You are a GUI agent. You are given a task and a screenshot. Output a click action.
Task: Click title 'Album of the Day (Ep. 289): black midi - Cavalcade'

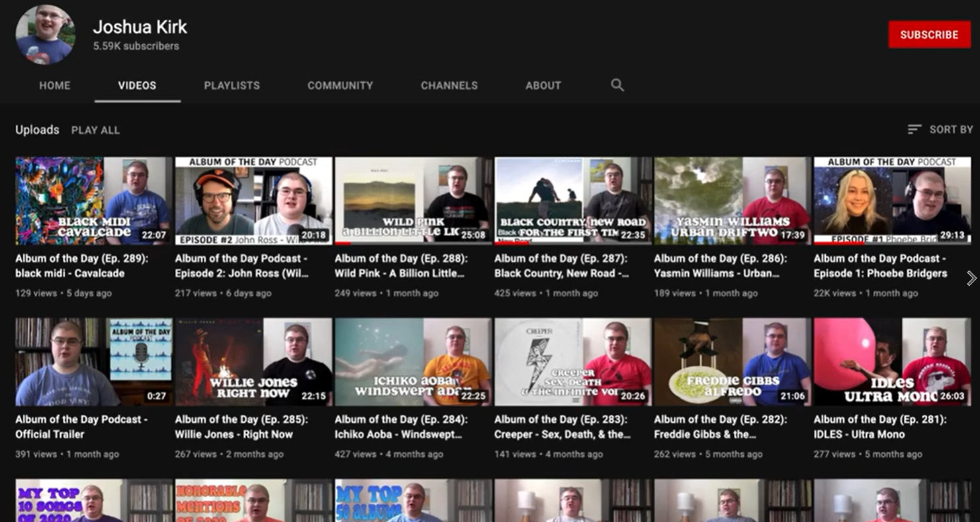[x=81, y=266]
